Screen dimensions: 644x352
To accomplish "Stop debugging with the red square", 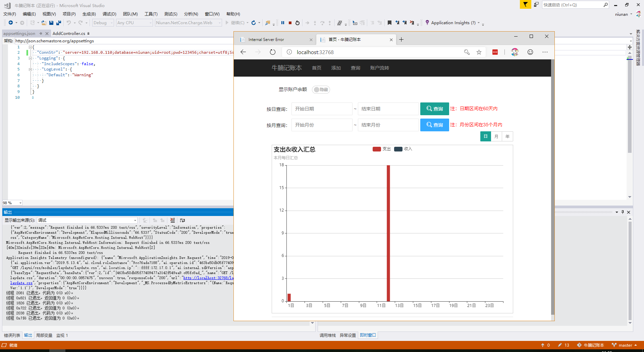I will tap(290, 23).
